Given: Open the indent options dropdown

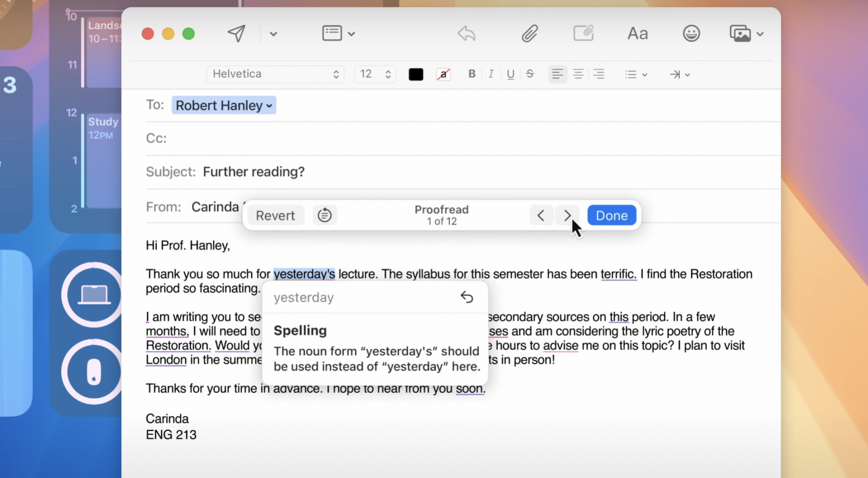Looking at the screenshot, I should click(x=680, y=75).
